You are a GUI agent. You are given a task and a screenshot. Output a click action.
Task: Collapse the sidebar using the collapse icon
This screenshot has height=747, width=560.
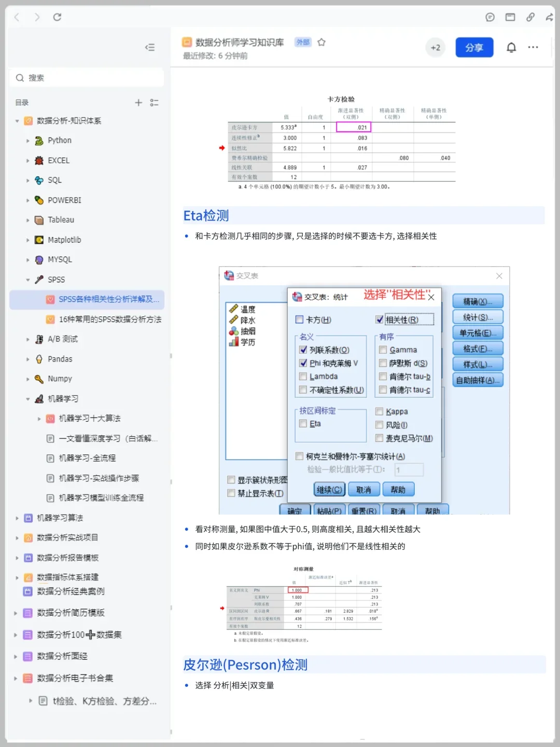[x=150, y=47]
